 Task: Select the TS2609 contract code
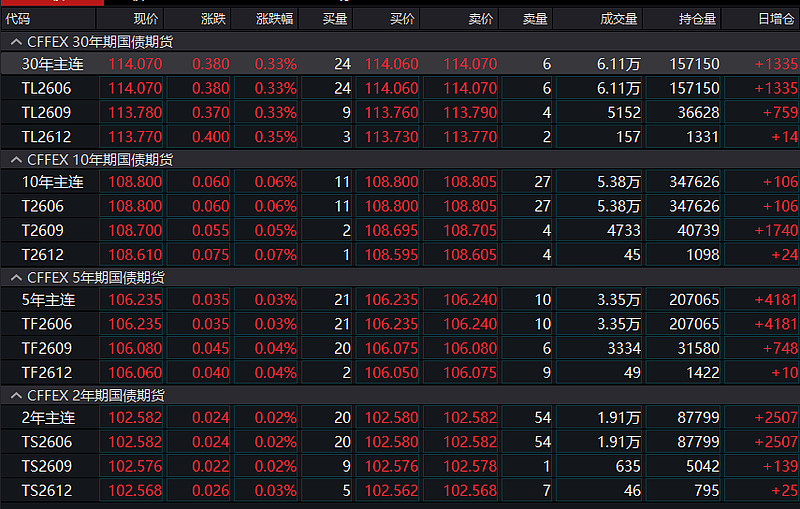click(47, 466)
